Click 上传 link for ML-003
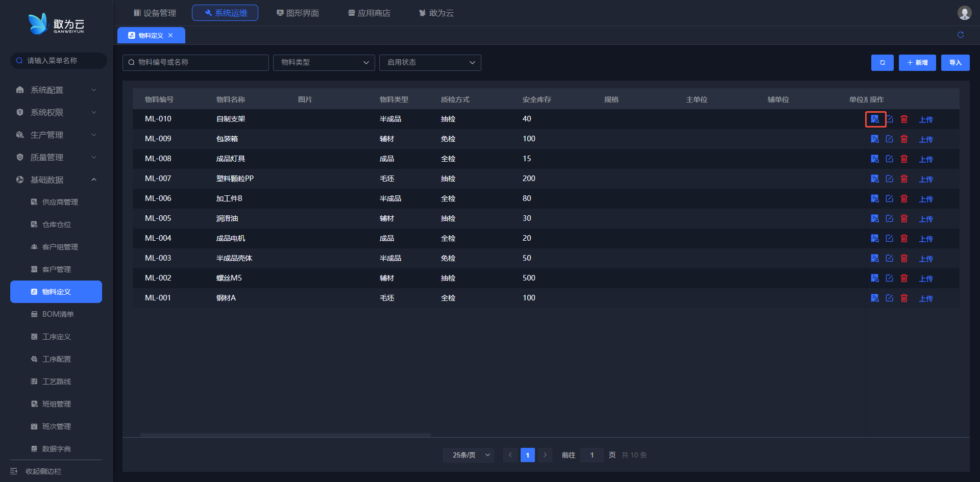Screen dimensions: 980x482 [926, 259]
